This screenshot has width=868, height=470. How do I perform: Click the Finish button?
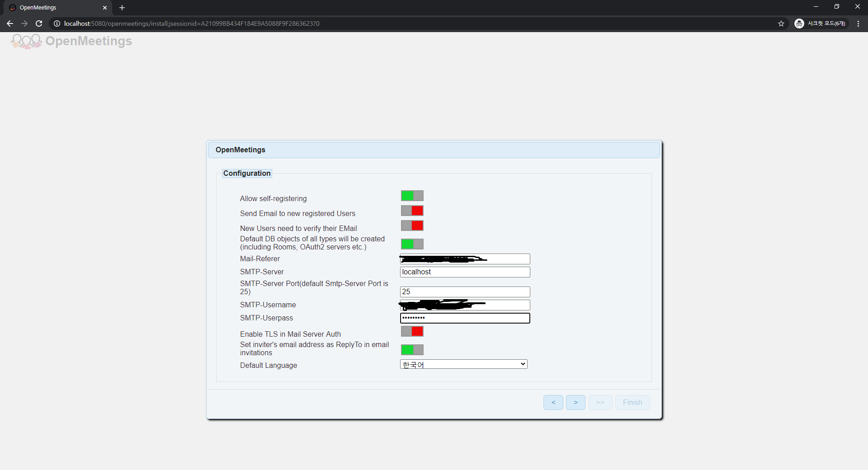click(632, 402)
